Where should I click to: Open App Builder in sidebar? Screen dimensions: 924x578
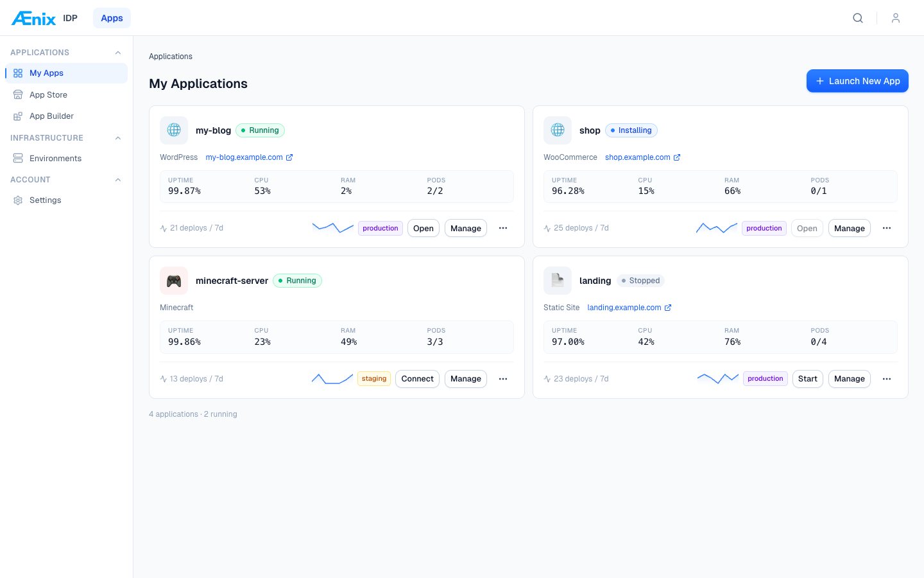(x=67, y=116)
